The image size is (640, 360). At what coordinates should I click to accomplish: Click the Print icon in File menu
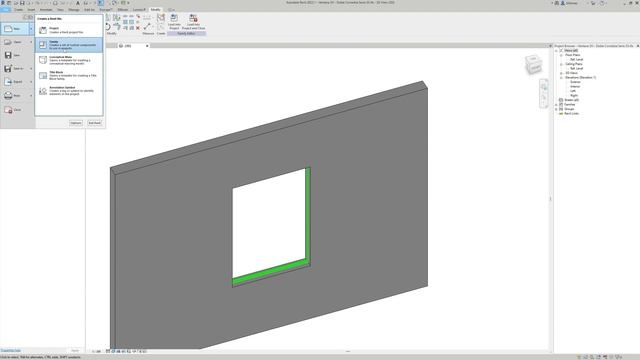[8, 95]
